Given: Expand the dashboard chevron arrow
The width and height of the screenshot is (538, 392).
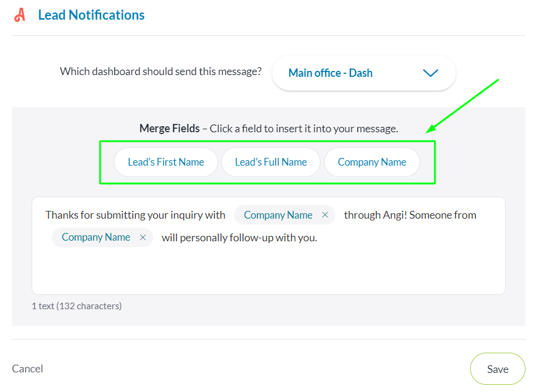Looking at the screenshot, I should [430, 73].
